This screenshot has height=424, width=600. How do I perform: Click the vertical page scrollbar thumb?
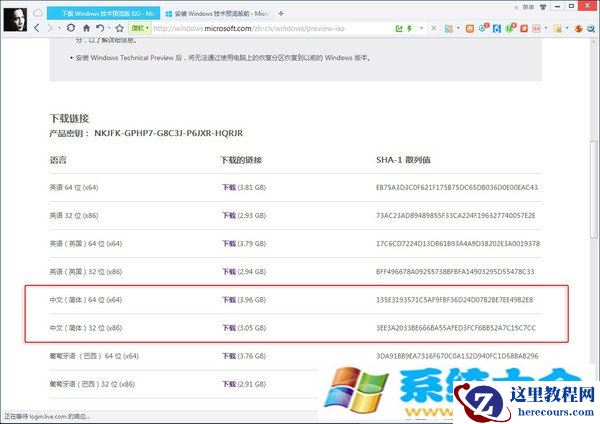coord(593,189)
